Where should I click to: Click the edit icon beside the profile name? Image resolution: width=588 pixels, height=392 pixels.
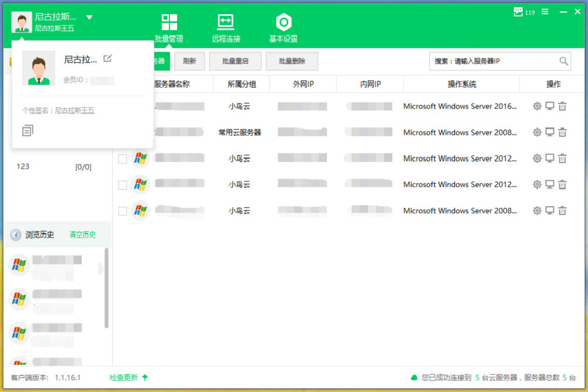[108, 58]
